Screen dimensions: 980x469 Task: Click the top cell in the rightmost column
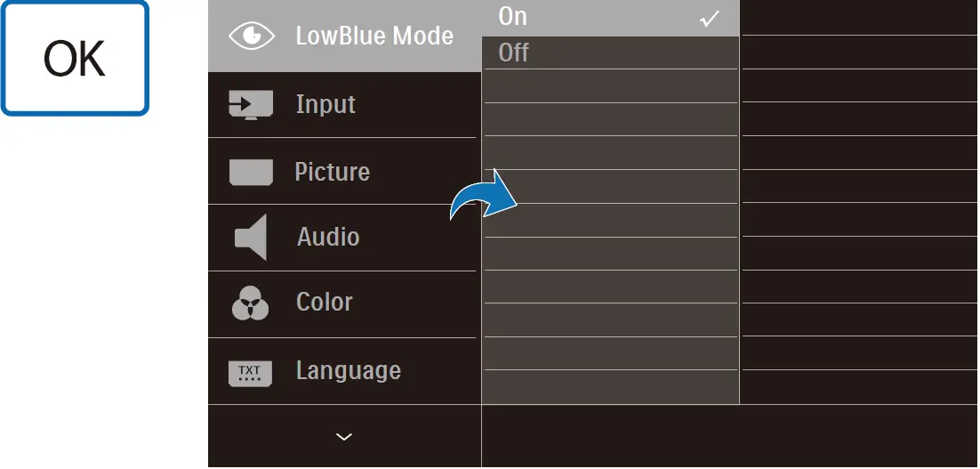[x=859, y=17]
